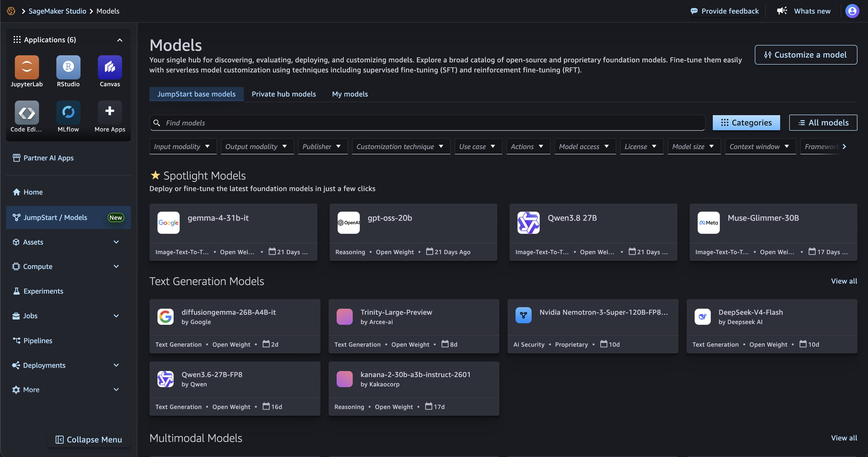This screenshot has height=457, width=868.
Task: Select JumpStart / Models in sidebar
Action: click(68, 217)
